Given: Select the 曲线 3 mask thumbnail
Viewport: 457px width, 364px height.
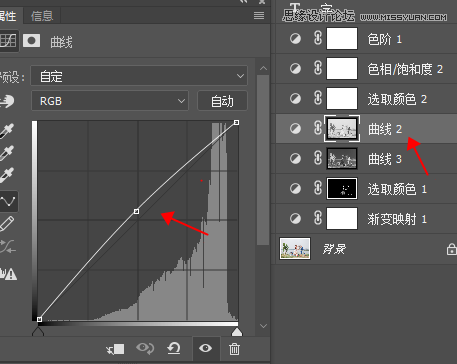Looking at the screenshot, I should pos(342,159).
